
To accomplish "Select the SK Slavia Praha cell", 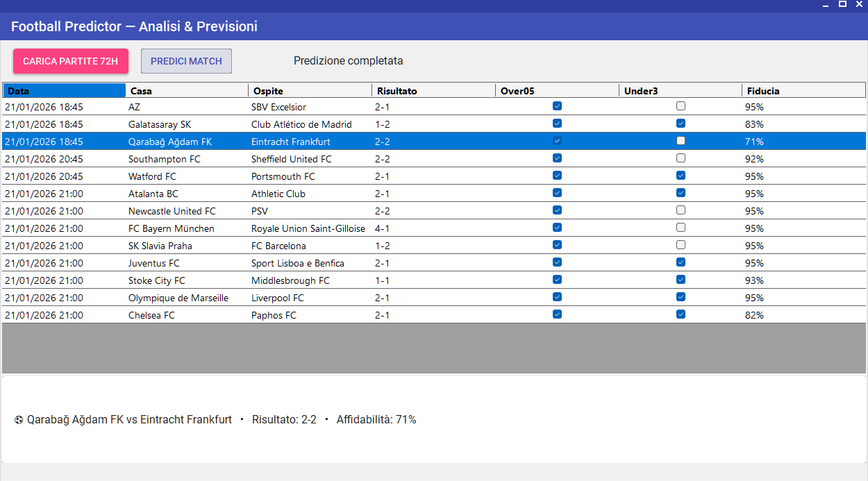I will point(187,246).
